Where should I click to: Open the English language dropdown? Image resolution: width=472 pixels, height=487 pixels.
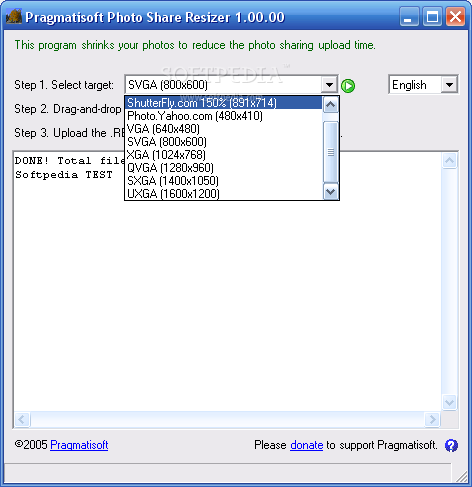[423, 85]
